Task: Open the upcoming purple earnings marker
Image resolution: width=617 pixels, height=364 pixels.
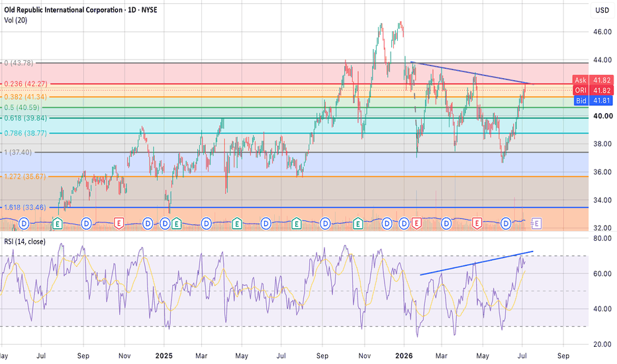Action: (536, 224)
